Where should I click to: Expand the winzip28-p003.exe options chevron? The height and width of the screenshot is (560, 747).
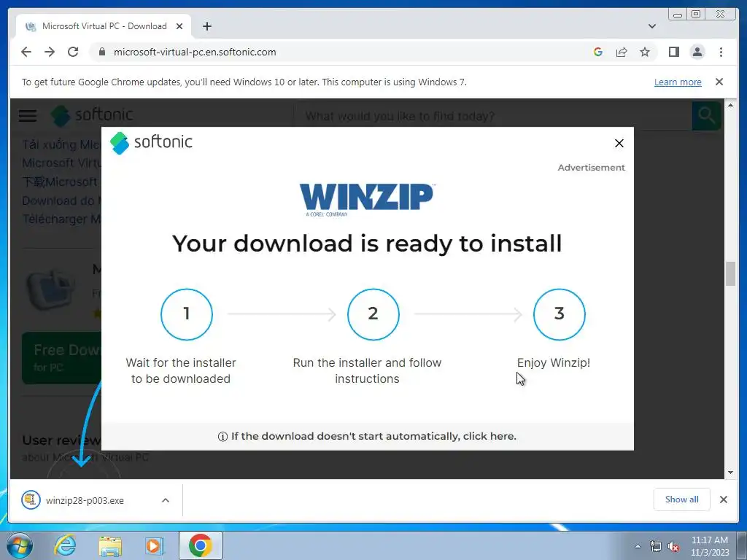click(x=166, y=500)
